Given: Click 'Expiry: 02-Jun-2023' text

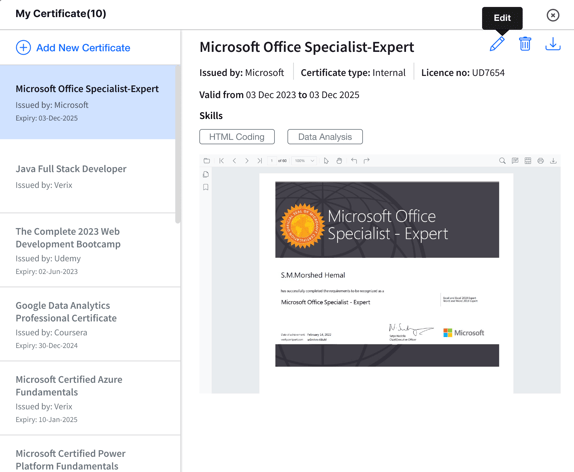Looking at the screenshot, I should [46, 271].
